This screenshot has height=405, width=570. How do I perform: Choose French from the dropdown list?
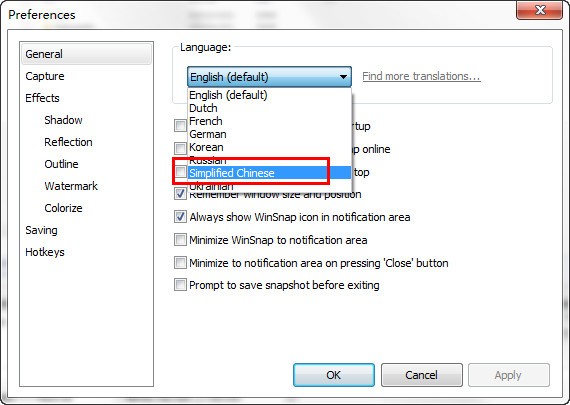pos(269,121)
